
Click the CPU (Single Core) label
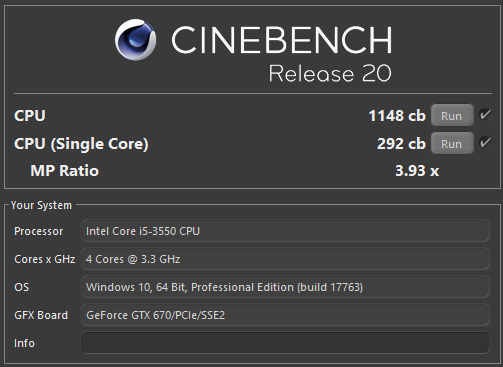tap(81, 144)
